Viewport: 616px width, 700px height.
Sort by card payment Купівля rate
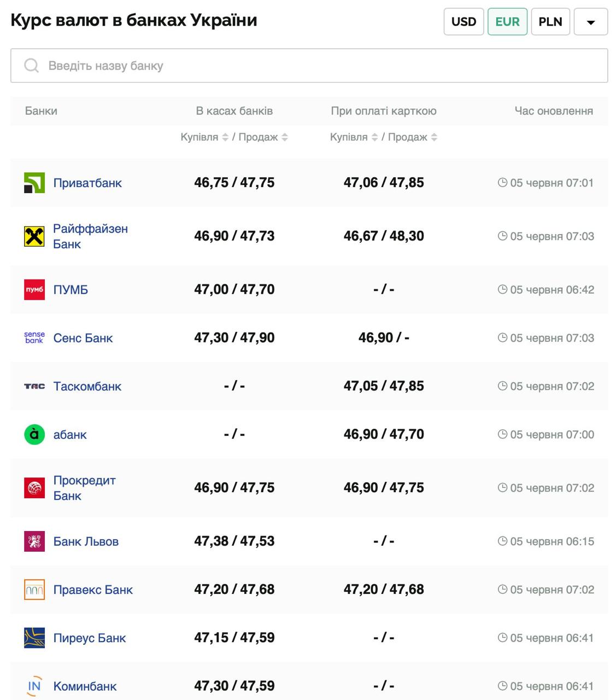click(374, 137)
